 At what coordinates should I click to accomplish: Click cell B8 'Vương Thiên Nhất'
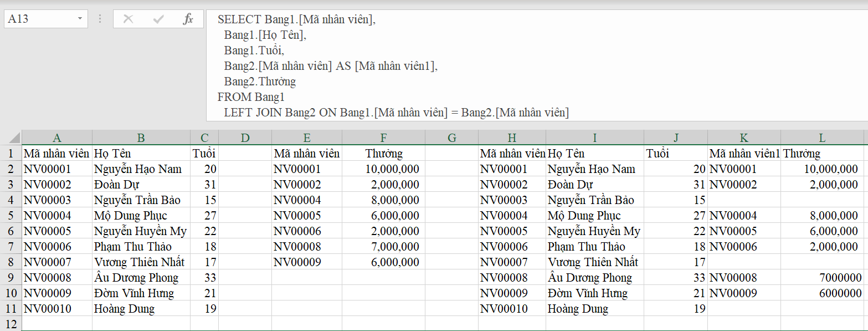pos(141,262)
